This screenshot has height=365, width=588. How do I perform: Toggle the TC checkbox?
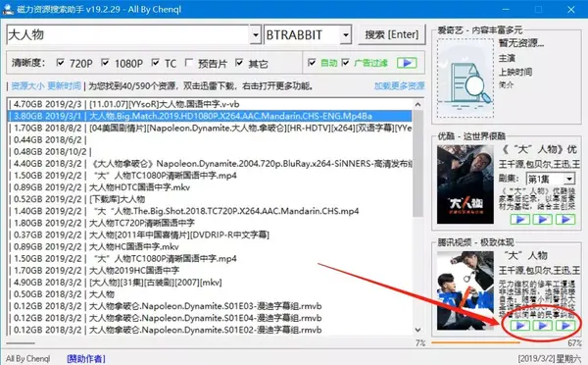click(155, 63)
